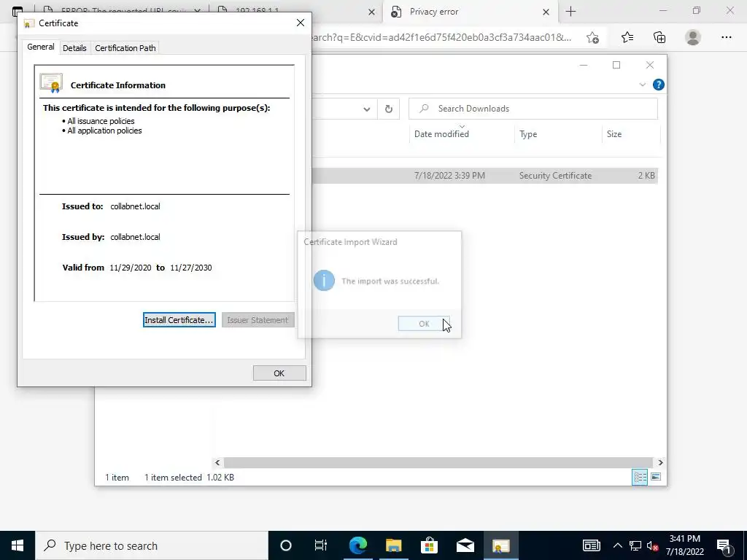Image resolution: width=747 pixels, height=560 pixels.
Task: Sort by Type column header
Action: [528, 134]
